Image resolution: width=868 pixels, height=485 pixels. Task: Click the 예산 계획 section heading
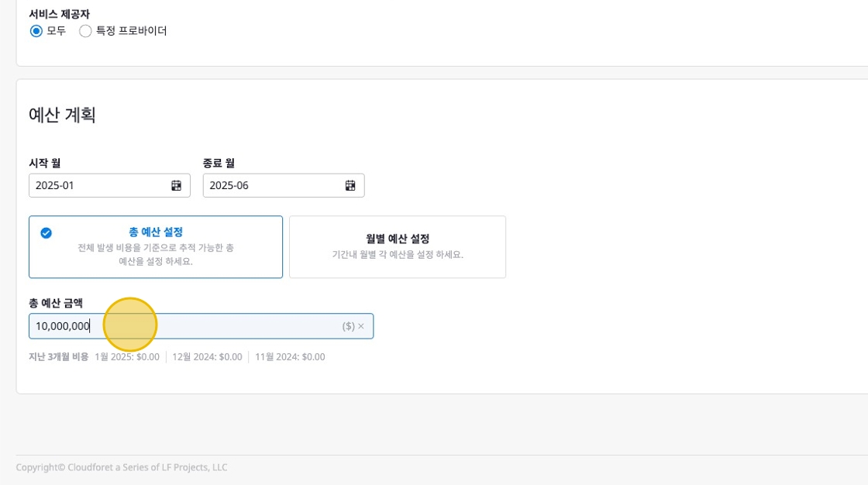pos(62,115)
